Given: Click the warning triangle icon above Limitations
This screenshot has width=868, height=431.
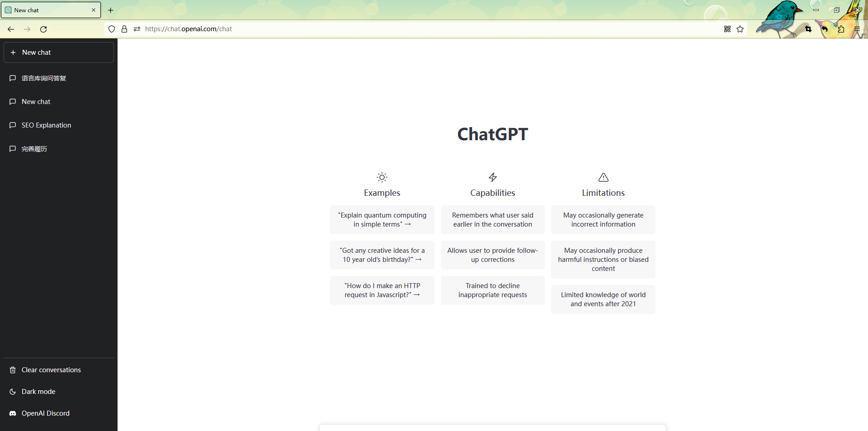Looking at the screenshot, I should click(604, 177).
